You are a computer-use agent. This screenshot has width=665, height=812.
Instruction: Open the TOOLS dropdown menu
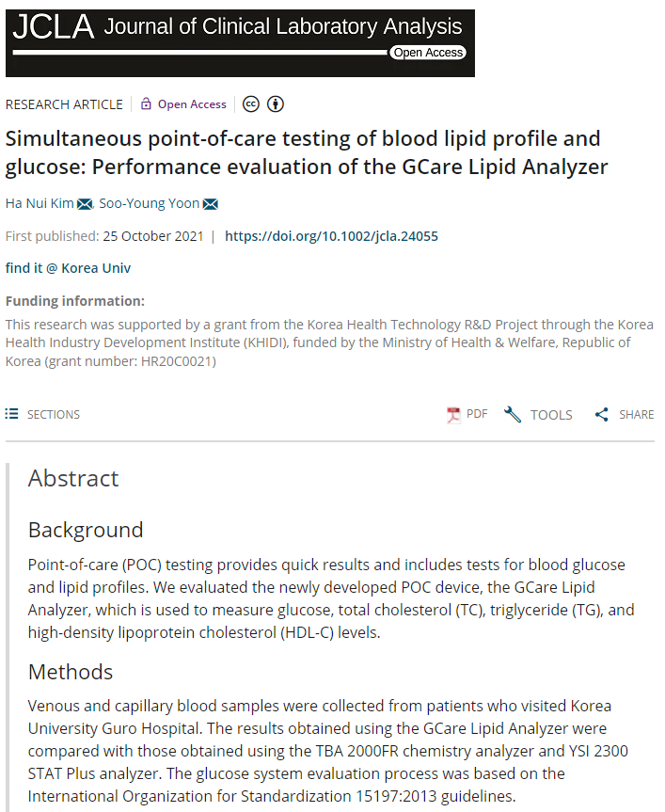coord(539,414)
